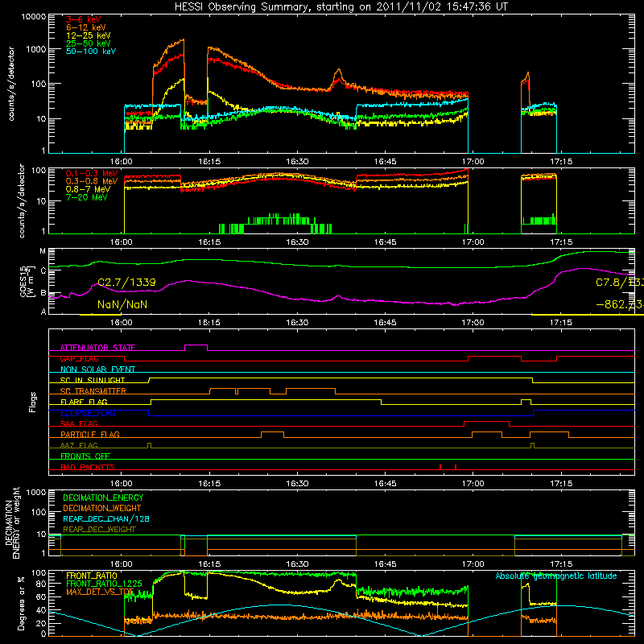Click the 17:00 tick label on top panel
The width and height of the screenshot is (644, 644).
(473, 162)
